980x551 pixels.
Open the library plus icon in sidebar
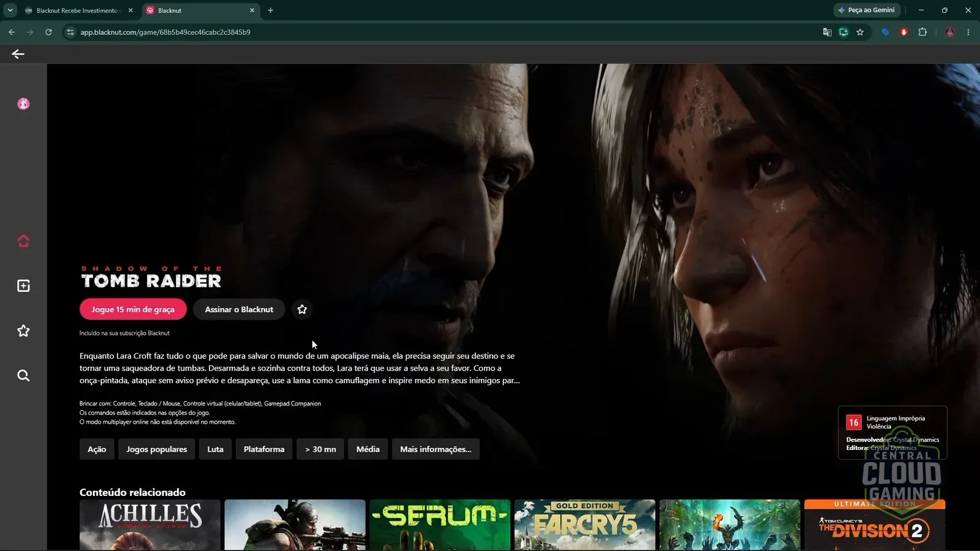[23, 286]
